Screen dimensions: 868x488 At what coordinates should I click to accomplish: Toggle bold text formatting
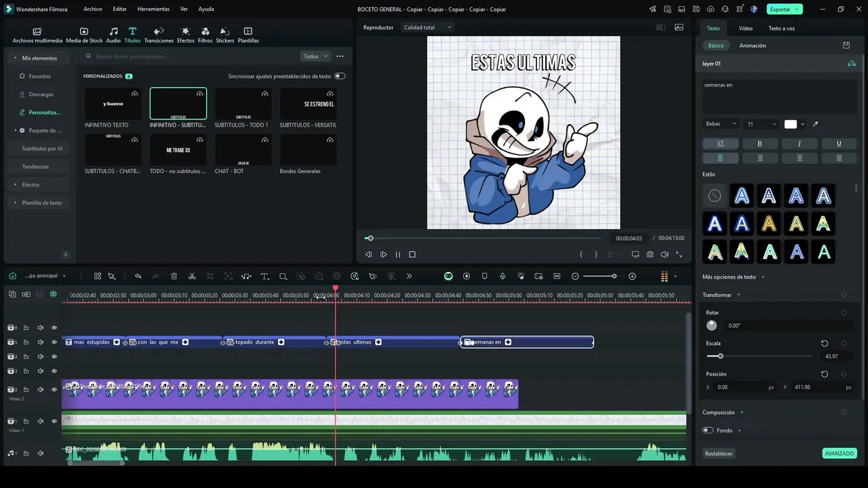[x=759, y=144]
